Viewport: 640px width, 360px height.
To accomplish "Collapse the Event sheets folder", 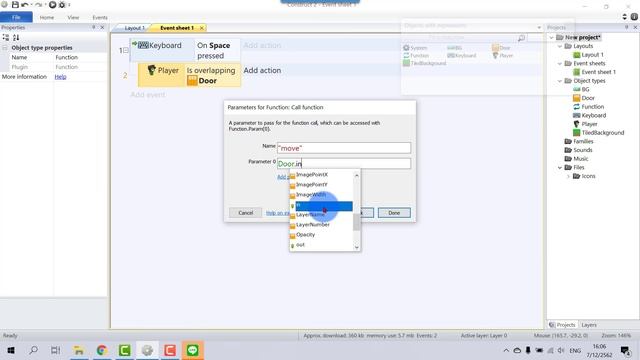I will [560, 63].
